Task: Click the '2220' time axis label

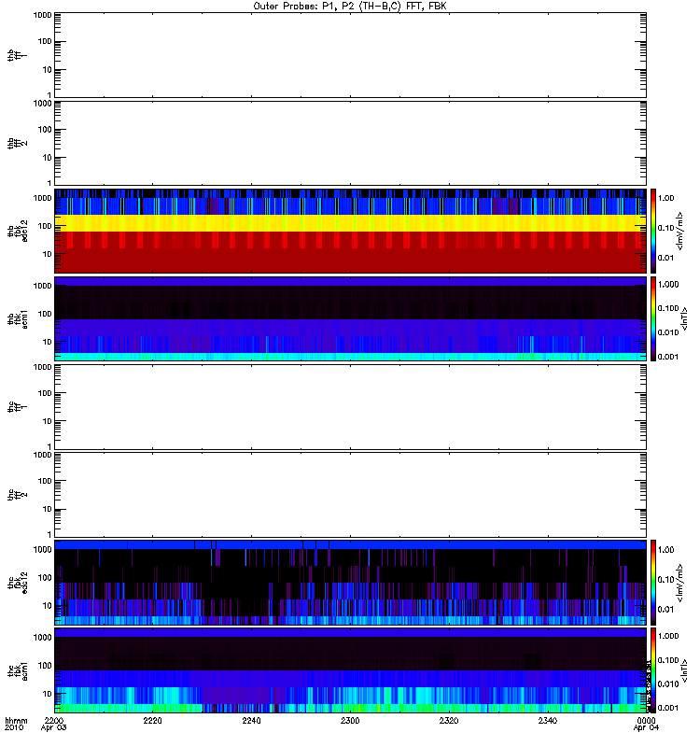Action: 152,721
